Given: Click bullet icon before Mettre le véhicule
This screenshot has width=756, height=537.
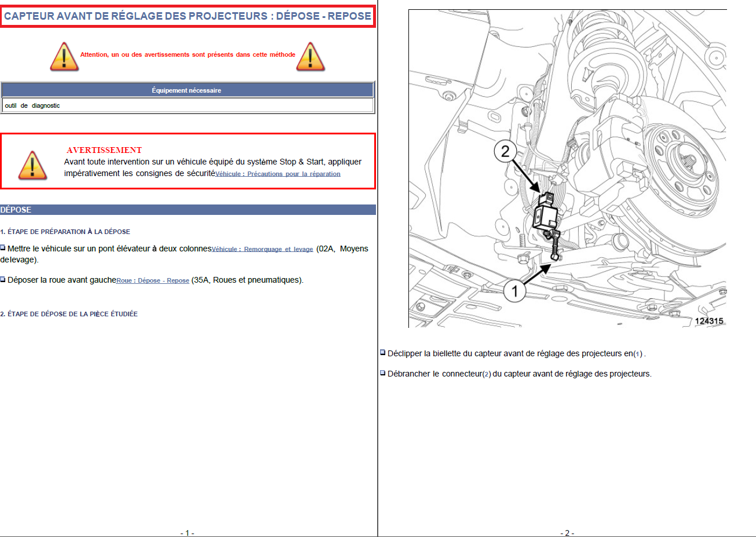Looking at the screenshot, I should (3, 248).
